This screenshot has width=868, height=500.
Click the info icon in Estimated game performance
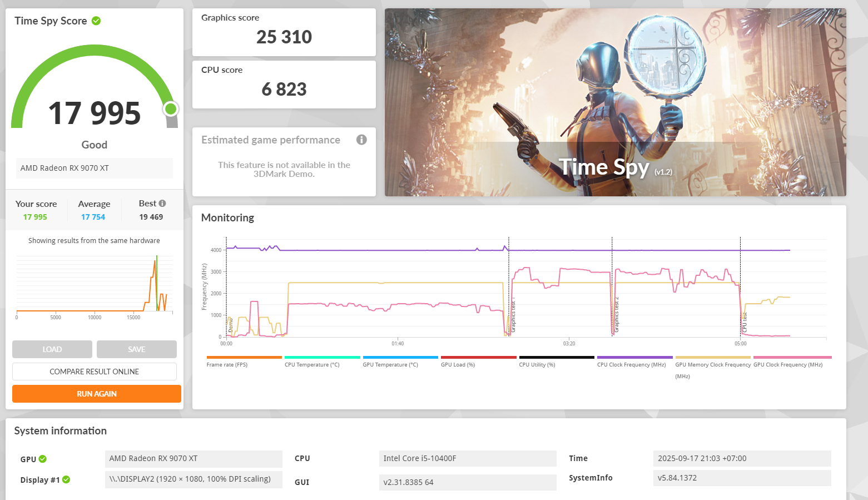[x=361, y=140]
